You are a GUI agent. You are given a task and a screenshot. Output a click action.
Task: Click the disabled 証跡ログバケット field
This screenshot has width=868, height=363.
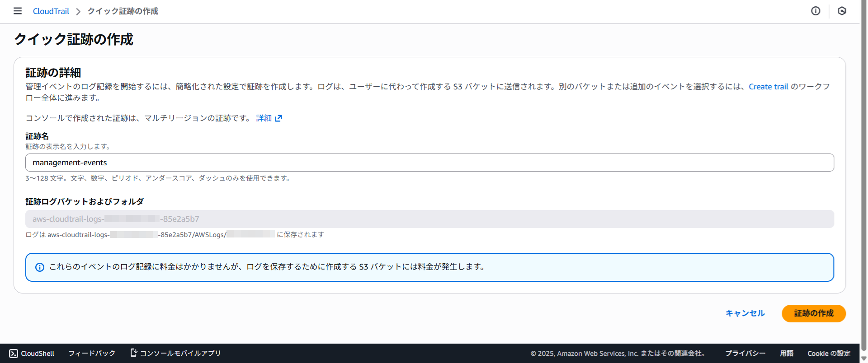coord(429,219)
